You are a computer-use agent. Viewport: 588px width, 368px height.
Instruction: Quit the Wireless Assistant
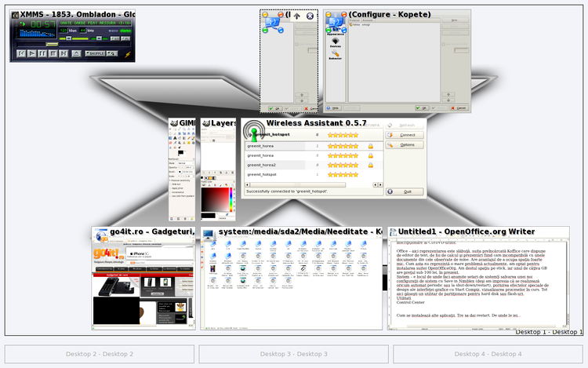pyautogui.click(x=403, y=191)
